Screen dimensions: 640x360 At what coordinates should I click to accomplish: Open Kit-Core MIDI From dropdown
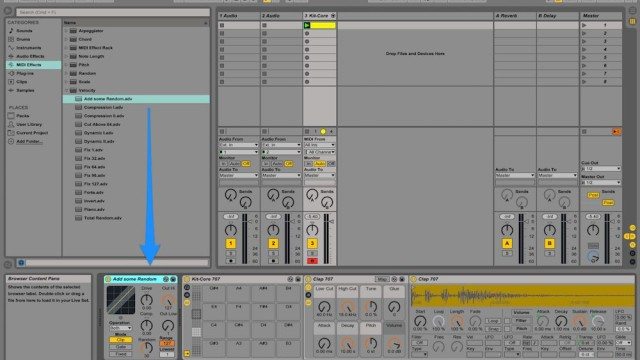tap(319, 145)
